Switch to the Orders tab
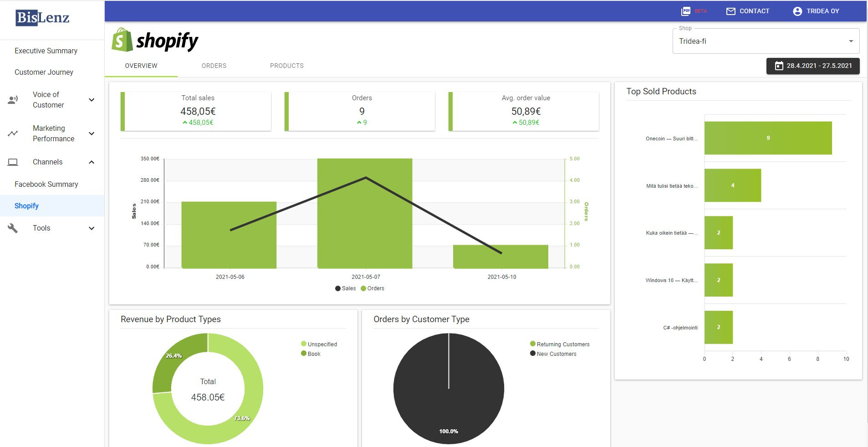This screenshot has height=447, width=868. pos(214,66)
